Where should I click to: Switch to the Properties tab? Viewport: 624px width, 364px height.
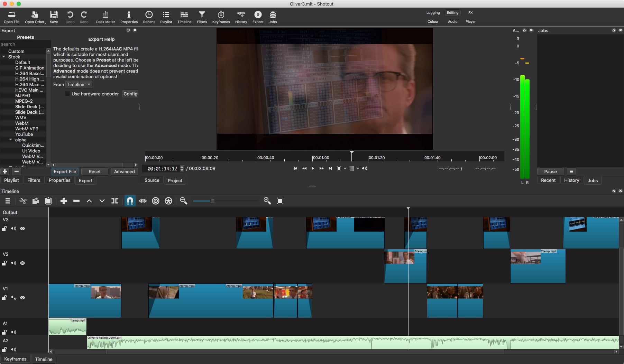[59, 180]
